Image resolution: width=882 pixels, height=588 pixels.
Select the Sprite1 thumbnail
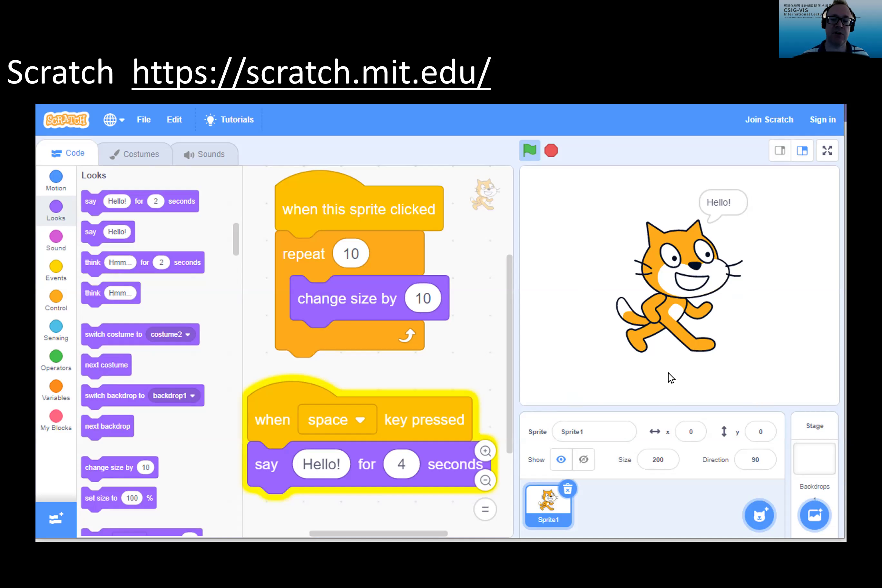point(548,506)
